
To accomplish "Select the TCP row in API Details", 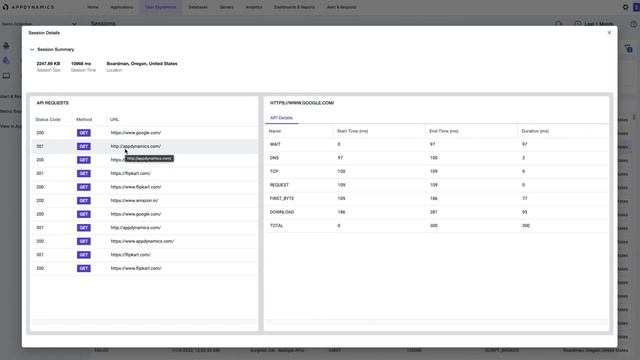I will (x=437, y=171).
